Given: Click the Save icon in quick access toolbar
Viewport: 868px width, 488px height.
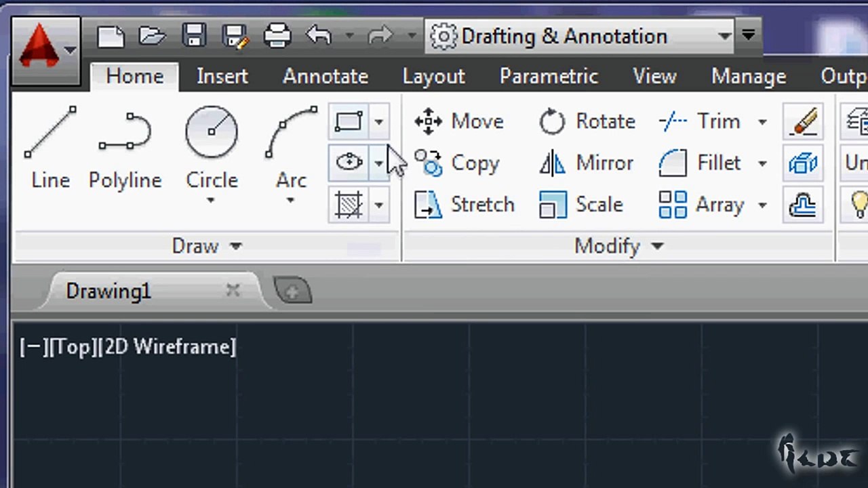Looking at the screenshot, I should [195, 35].
